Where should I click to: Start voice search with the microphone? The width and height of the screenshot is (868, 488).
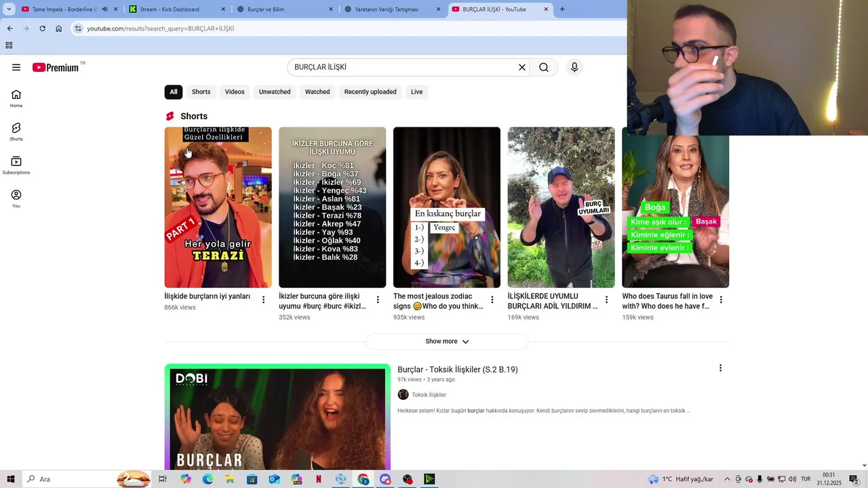tap(574, 67)
